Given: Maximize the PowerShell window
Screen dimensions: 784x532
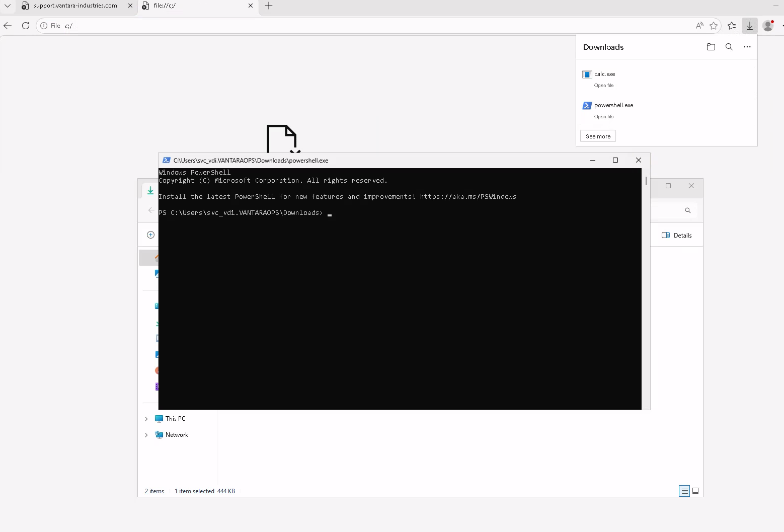Looking at the screenshot, I should click(615, 160).
